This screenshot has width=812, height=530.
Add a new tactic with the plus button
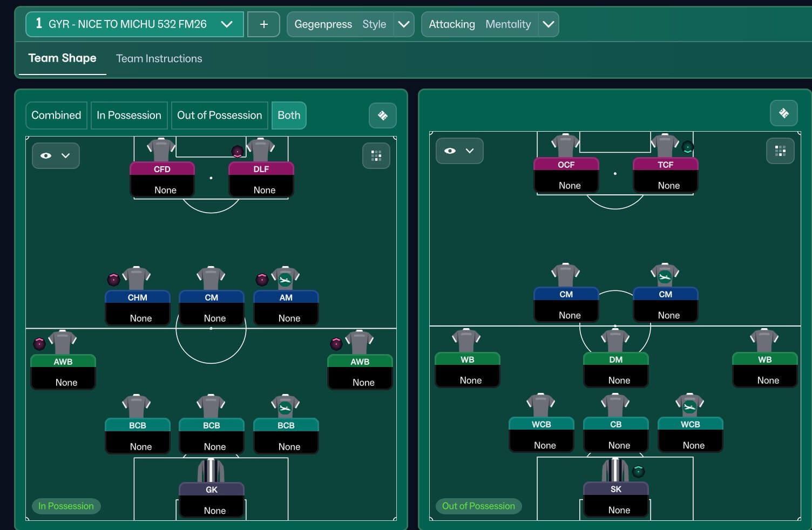(x=263, y=24)
